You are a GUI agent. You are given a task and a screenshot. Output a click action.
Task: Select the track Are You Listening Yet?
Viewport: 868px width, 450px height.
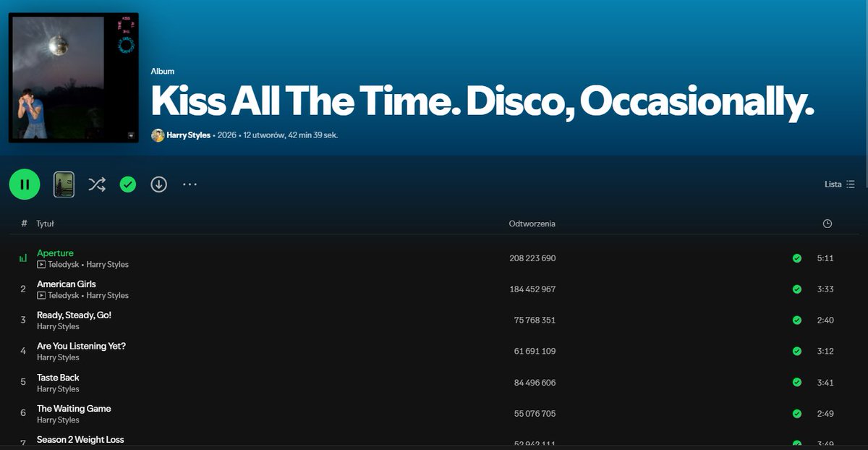tap(81, 347)
